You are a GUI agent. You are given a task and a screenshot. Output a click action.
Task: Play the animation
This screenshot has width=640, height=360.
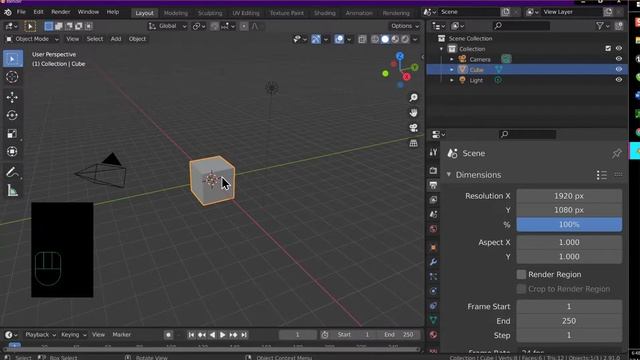(x=222, y=335)
